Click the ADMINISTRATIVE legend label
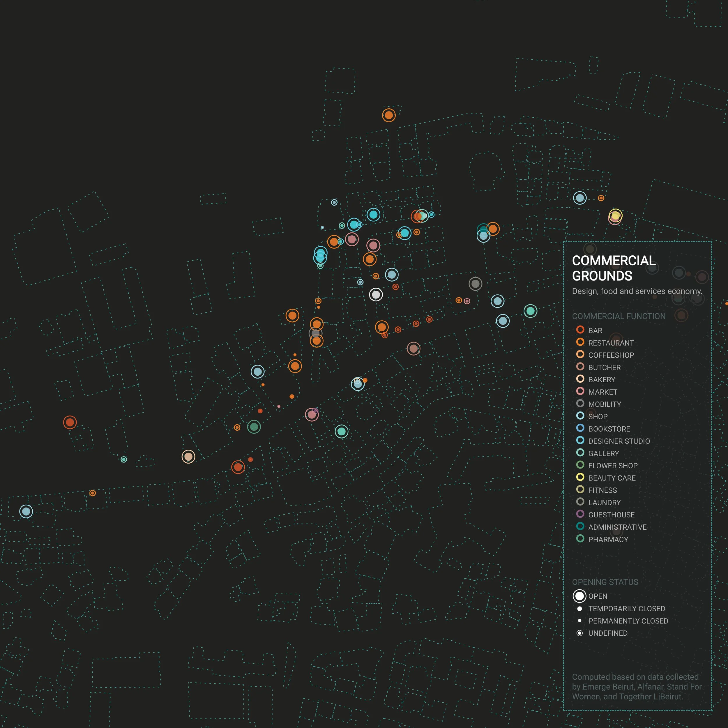The width and height of the screenshot is (728, 728). point(617,527)
